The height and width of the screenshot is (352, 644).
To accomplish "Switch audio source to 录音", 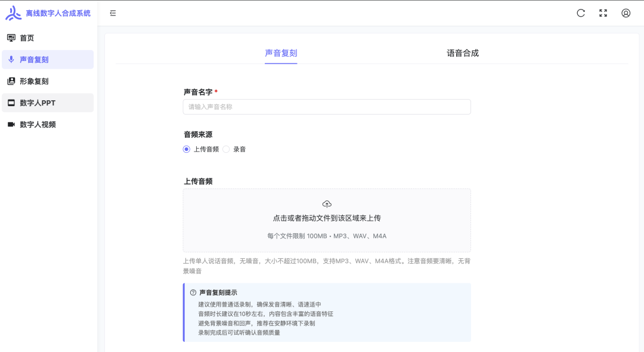I will (225, 149).
